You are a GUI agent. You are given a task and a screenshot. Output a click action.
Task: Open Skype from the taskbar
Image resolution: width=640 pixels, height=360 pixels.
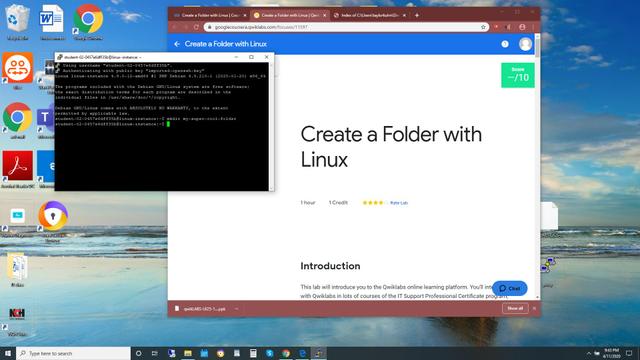tap(269, 353)
